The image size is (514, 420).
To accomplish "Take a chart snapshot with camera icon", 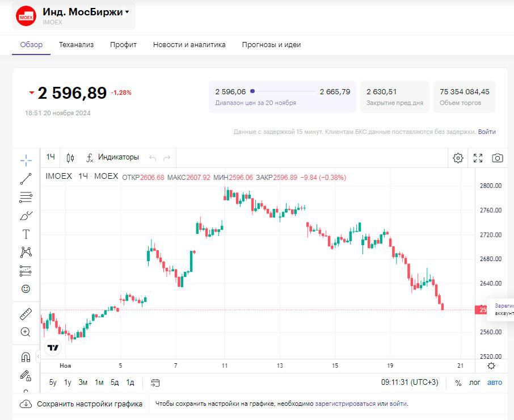I will click(x=498, y=158).
